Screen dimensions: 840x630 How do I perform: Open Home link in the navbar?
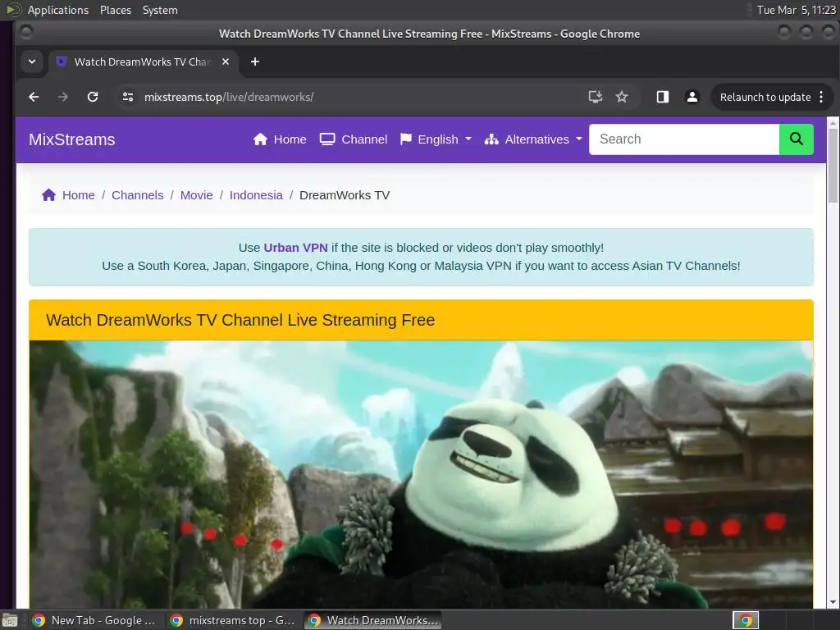pyautogui.click(x=290, y=139)
